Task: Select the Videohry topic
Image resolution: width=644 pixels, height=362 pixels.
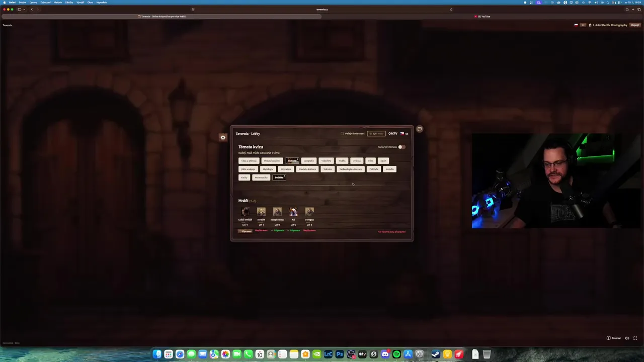Action: (327, 161)
